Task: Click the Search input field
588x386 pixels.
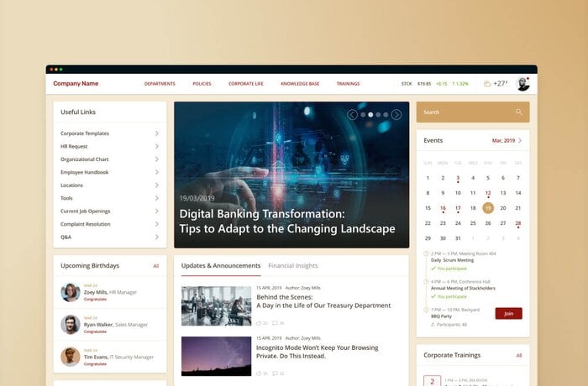Action: click(x=473, y=112)
